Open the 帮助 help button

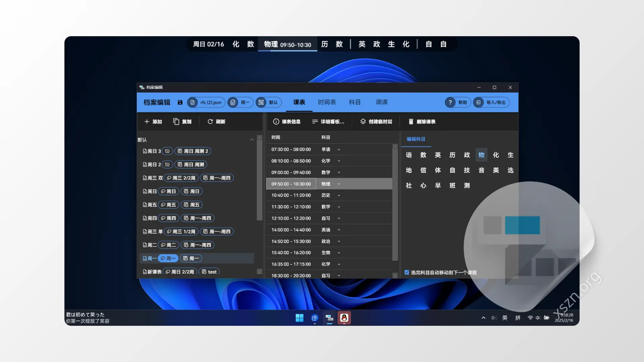point(458,103)
